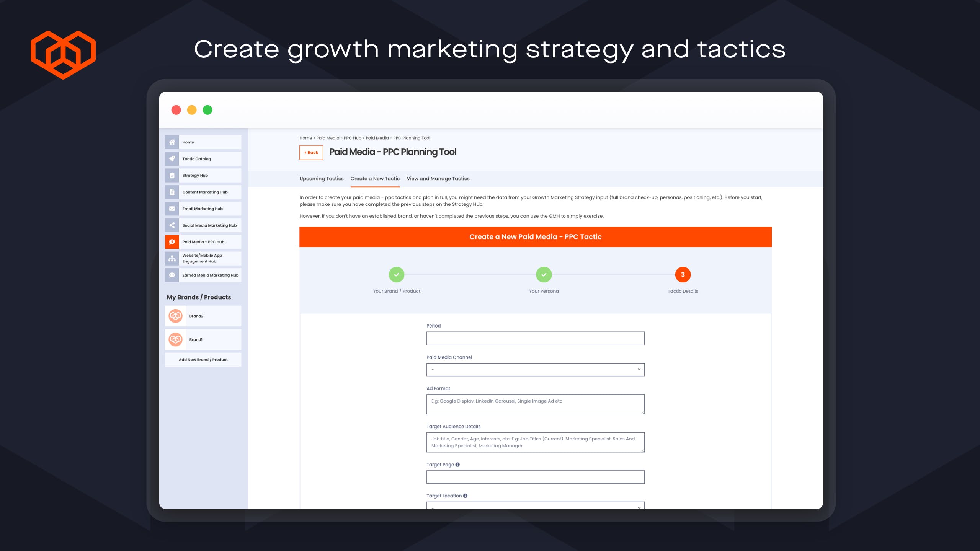
Task: Click the Back button
Action: point(311,152)
